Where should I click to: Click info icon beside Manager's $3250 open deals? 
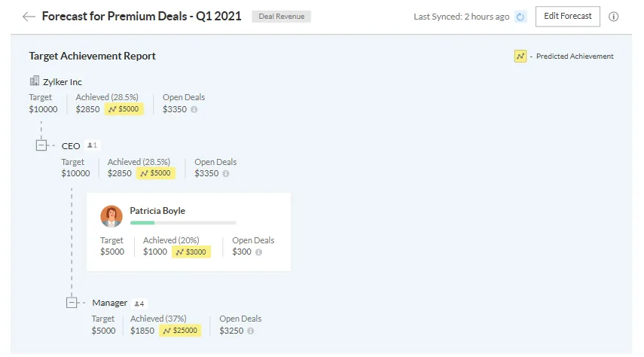251,331
